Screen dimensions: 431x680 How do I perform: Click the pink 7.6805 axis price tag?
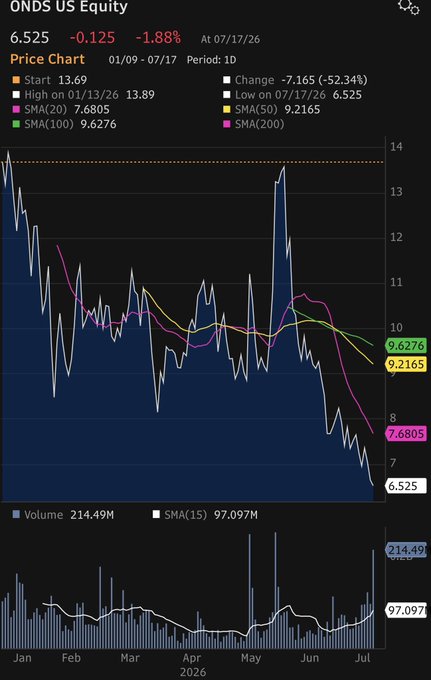[x=406, y=434]
